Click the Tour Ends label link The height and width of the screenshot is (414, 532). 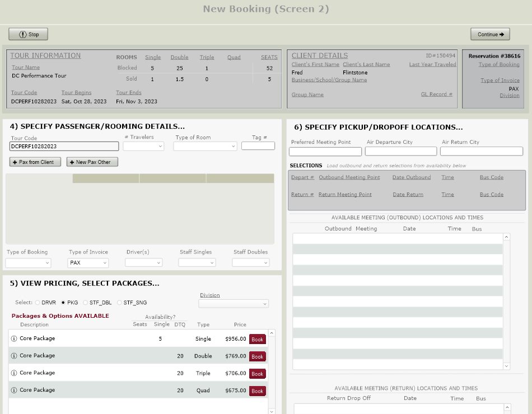(129, 92)
